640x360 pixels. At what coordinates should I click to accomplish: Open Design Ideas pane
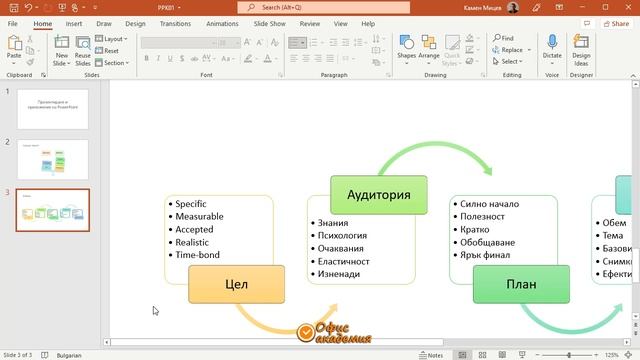[x=581, y=51]
